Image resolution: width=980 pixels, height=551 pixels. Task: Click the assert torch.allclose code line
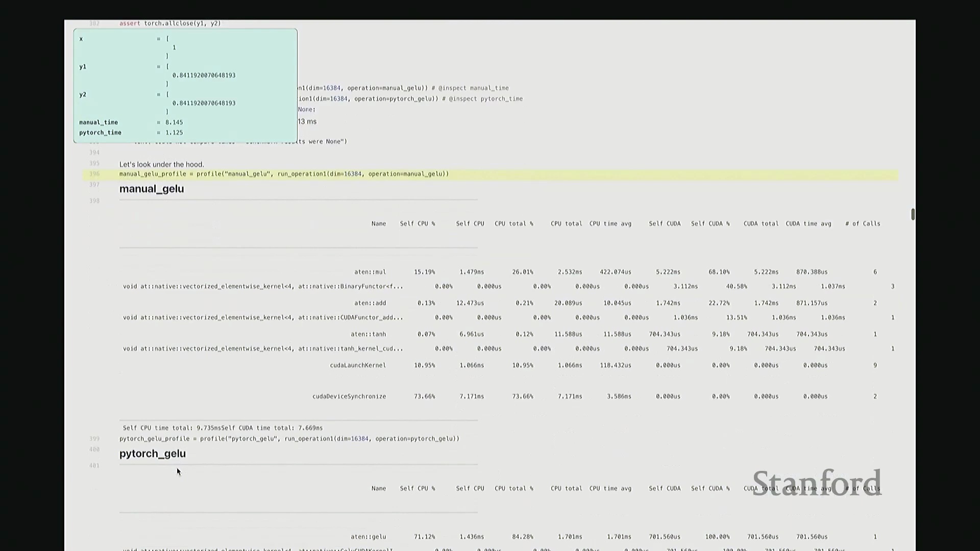coord(169,23)
